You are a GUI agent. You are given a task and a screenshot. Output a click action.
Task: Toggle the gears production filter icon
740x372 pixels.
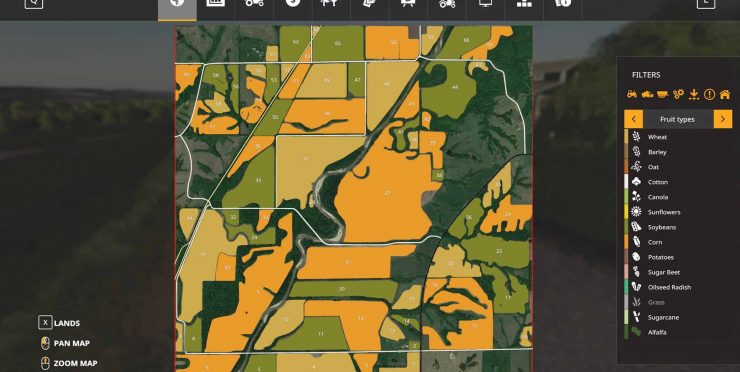click(x=678, y=94)
